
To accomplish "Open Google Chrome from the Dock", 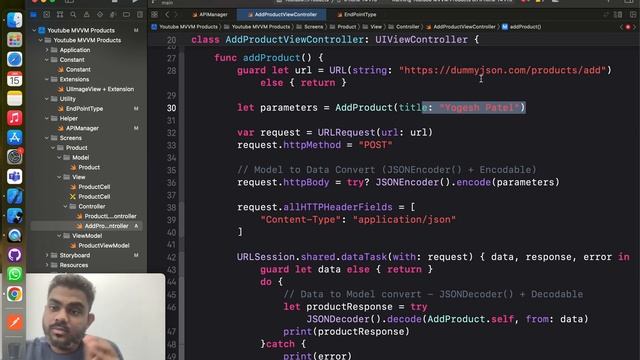I will click(14, 294).
